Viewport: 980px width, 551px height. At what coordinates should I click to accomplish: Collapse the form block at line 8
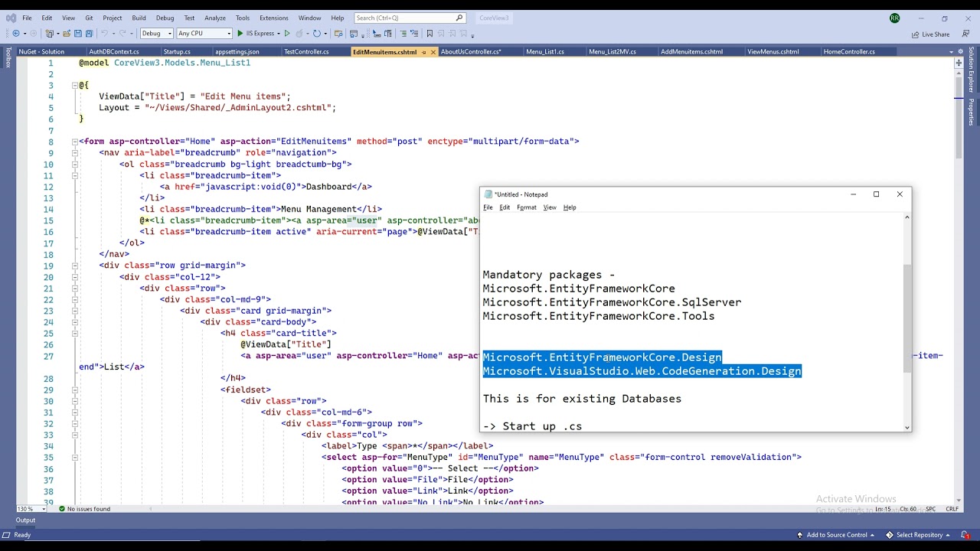coord(75,142)
